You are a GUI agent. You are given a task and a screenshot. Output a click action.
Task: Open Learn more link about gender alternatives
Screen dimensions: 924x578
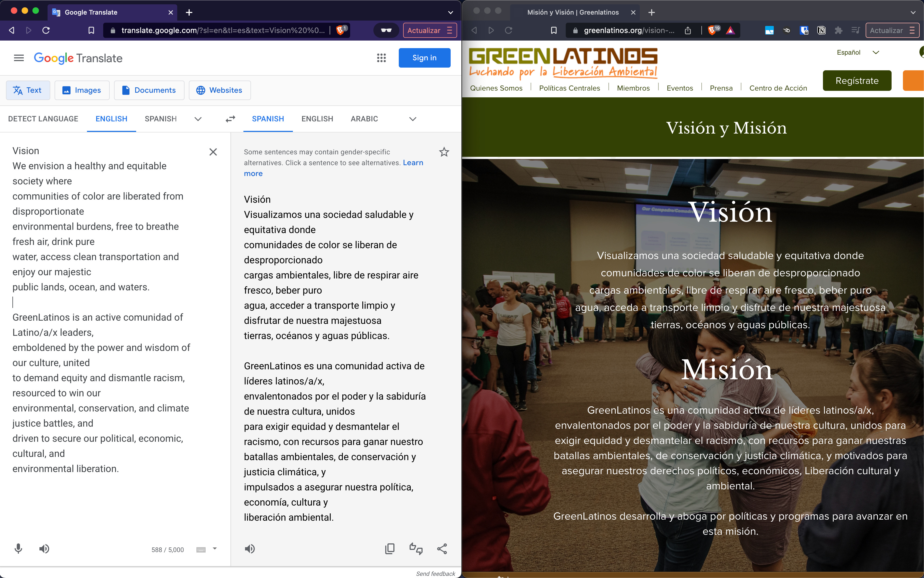(413, 163)
